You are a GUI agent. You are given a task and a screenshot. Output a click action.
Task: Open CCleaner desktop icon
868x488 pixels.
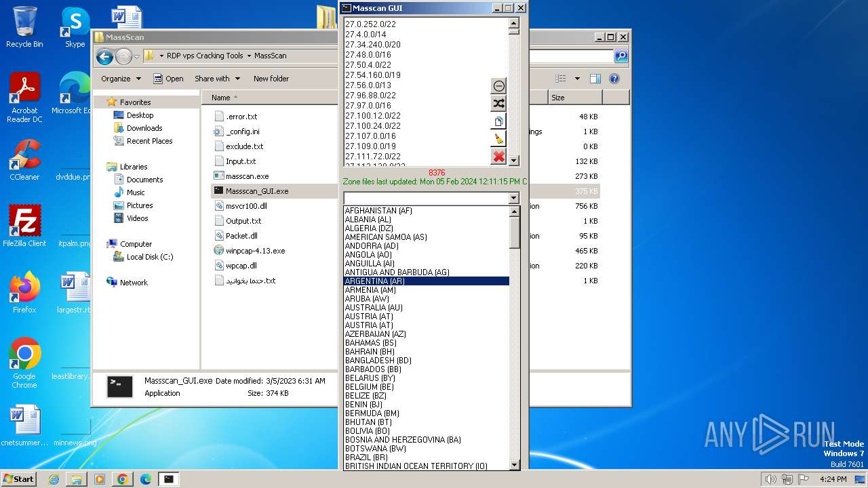click(24, 161)
